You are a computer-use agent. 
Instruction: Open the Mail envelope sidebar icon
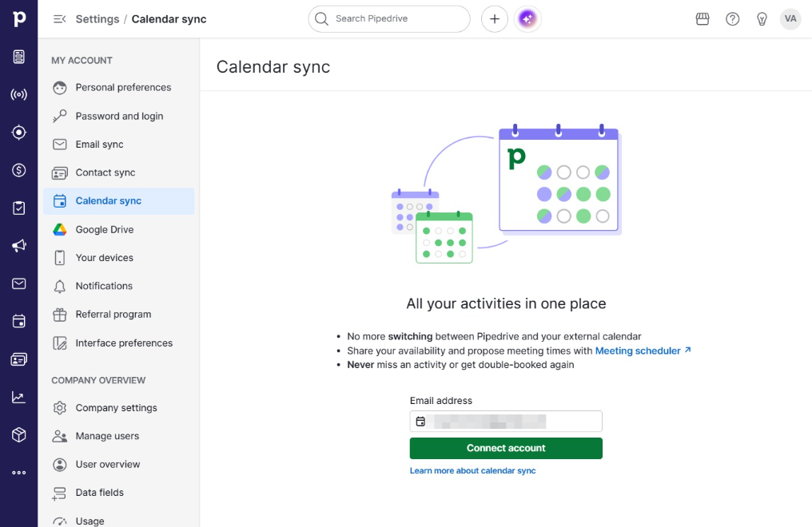coord(19,283)
